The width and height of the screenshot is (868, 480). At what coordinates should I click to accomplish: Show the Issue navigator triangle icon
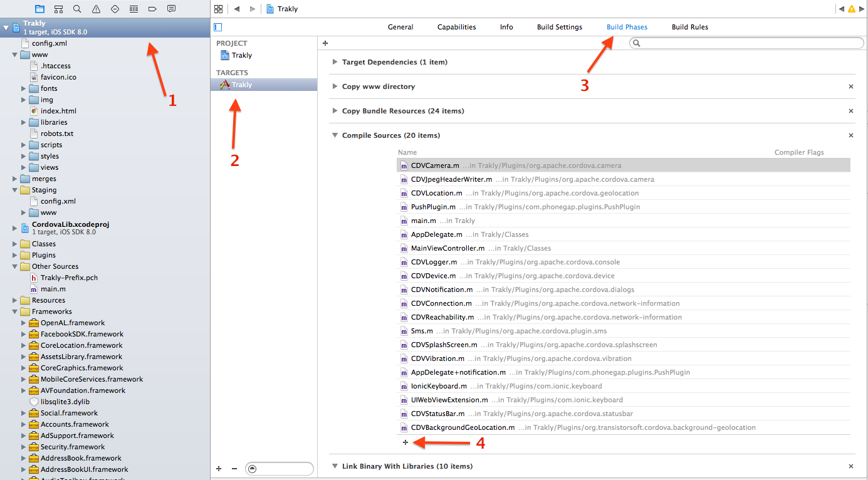point(96,9)
